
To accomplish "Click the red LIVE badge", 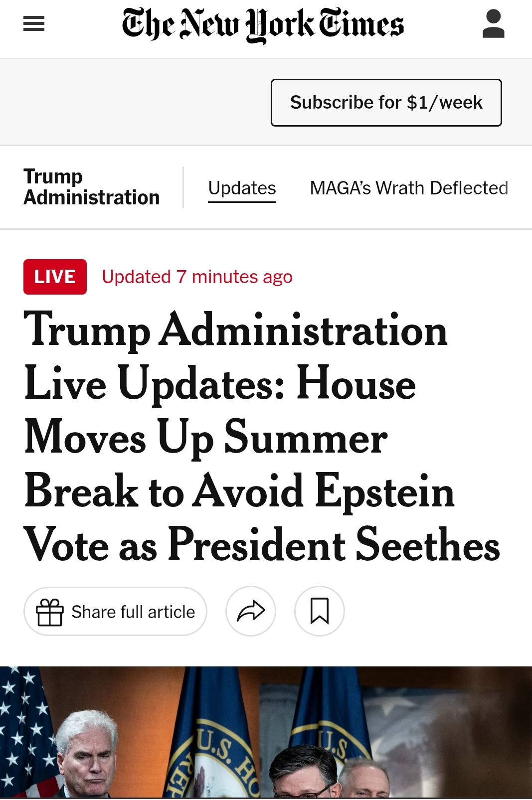I will [55, 277].
